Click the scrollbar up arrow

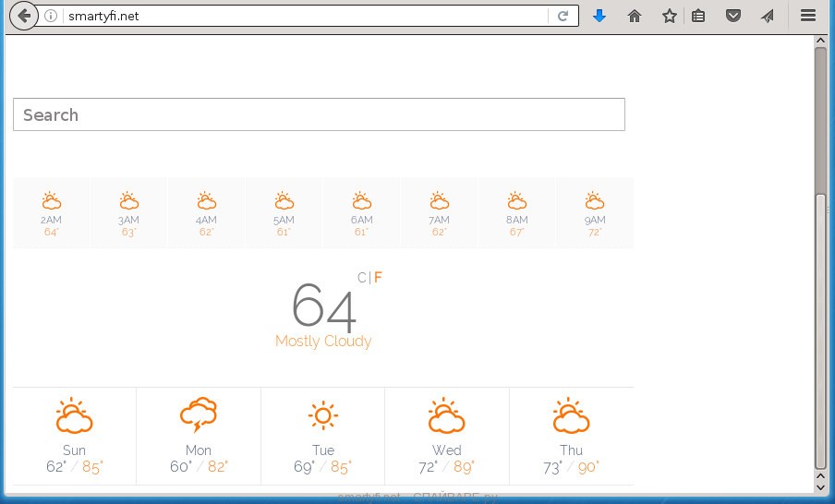tap(820, 41)
